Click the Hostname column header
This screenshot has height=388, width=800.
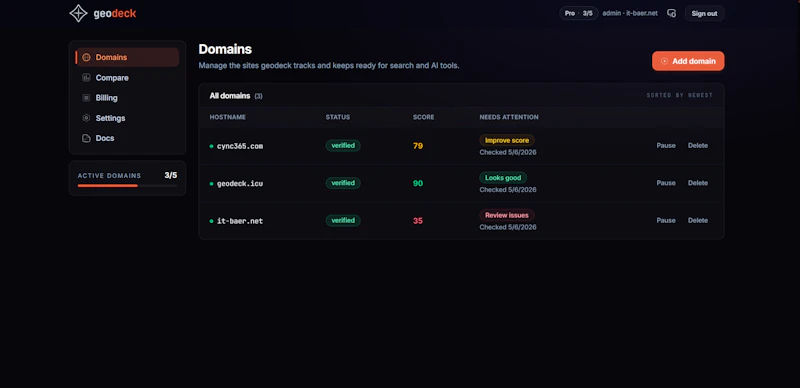(x=228, y=117)
